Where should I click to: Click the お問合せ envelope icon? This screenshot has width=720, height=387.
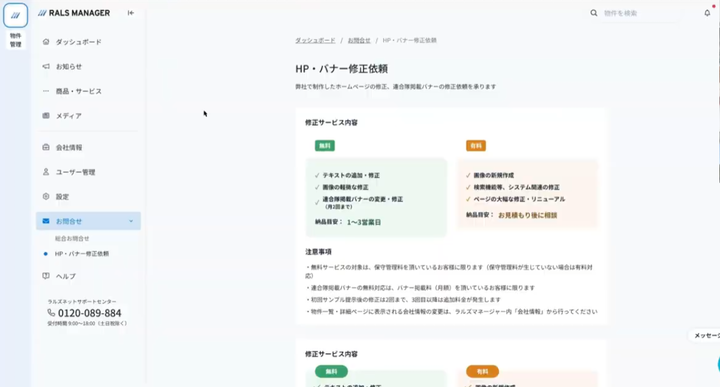(46, 221)
